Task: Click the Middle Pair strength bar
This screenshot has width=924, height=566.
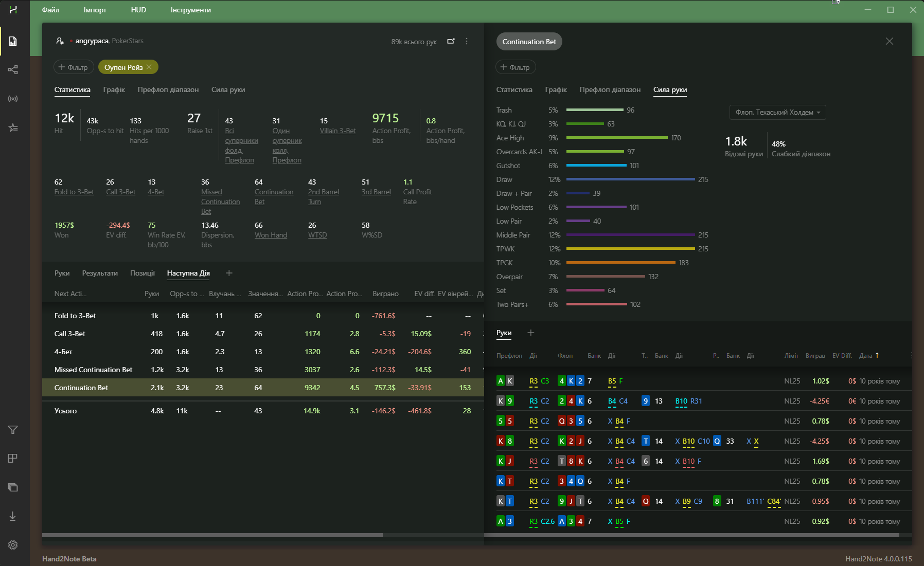Action: pos(630,235)
